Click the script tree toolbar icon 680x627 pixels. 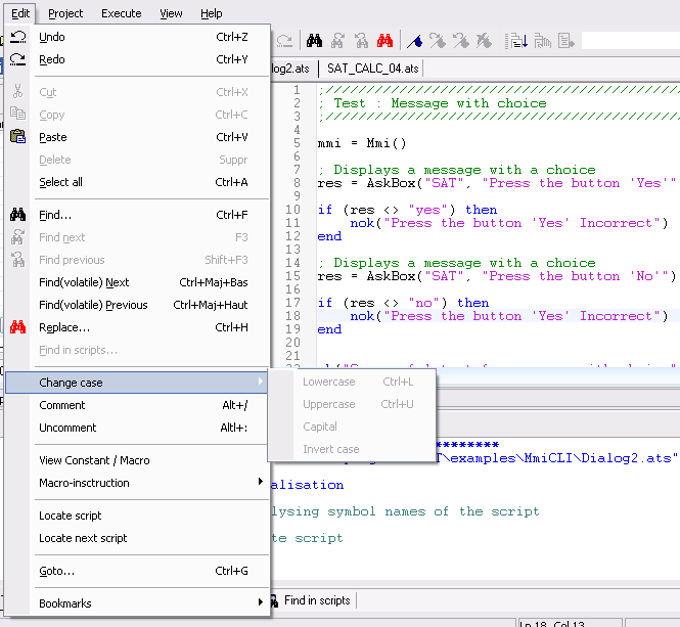[x=543, y=41]
